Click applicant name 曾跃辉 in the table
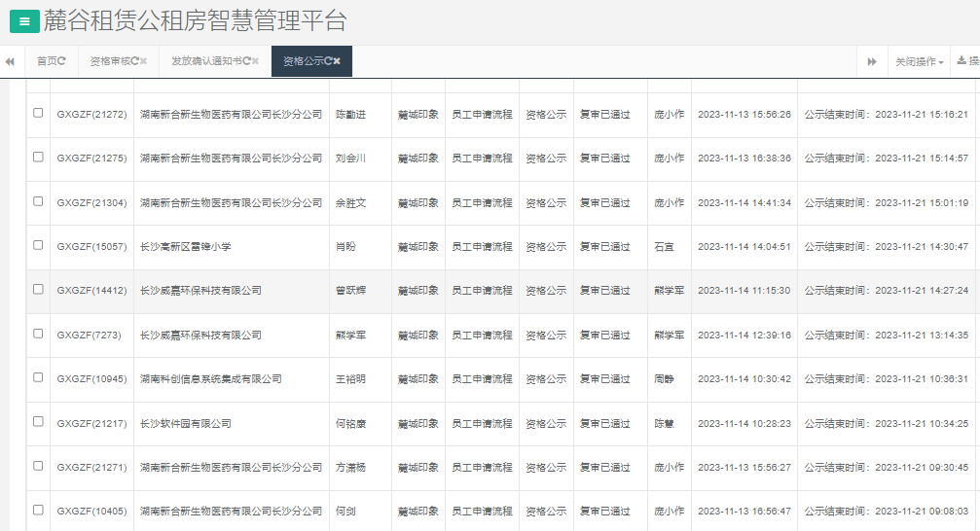This screenshot has height=531, width=980. click(351, 291)
